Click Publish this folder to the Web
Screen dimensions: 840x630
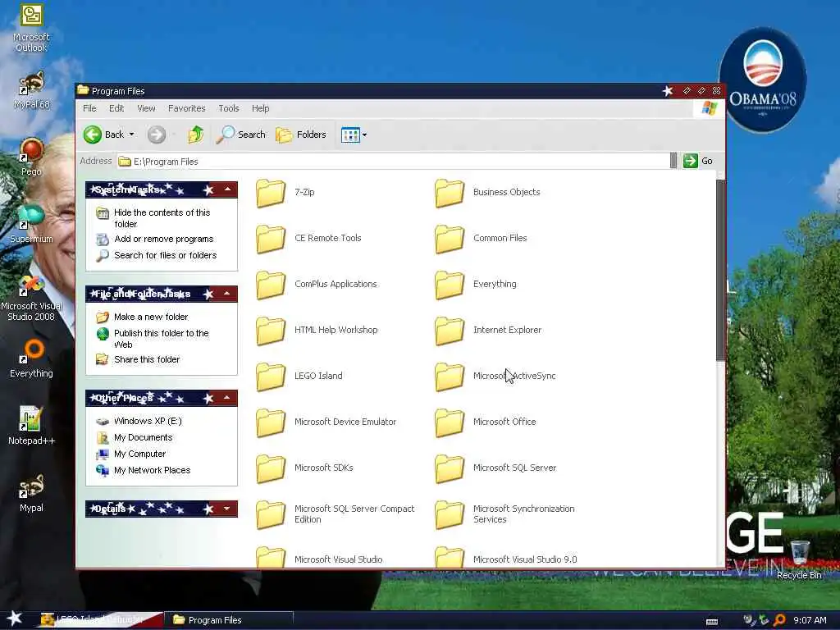[x=162, y=339]
